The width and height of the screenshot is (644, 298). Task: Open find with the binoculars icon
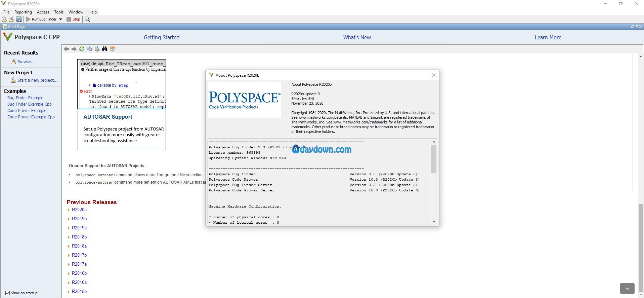coord(105,49)
